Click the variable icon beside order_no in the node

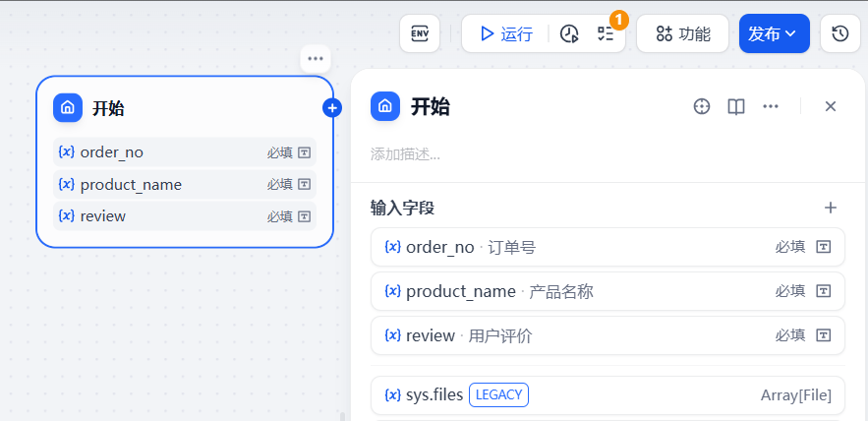pyautogui.click(x=67, y=151)
